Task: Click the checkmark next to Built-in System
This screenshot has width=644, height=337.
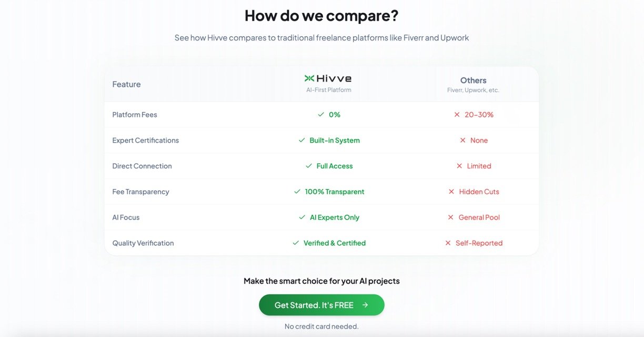Action: (301, 141)
